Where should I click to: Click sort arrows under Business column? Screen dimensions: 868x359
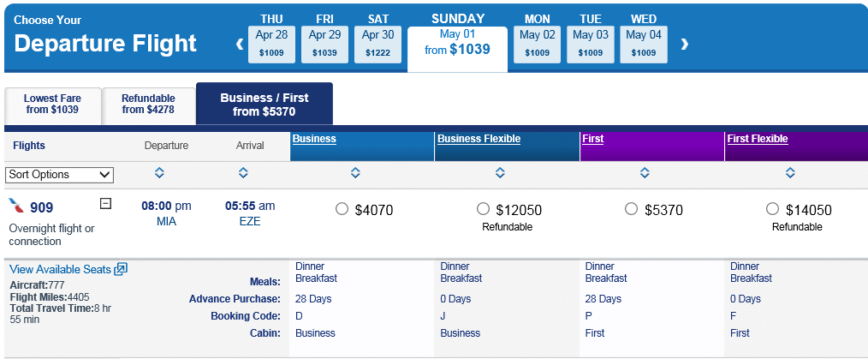pos(355,173)
